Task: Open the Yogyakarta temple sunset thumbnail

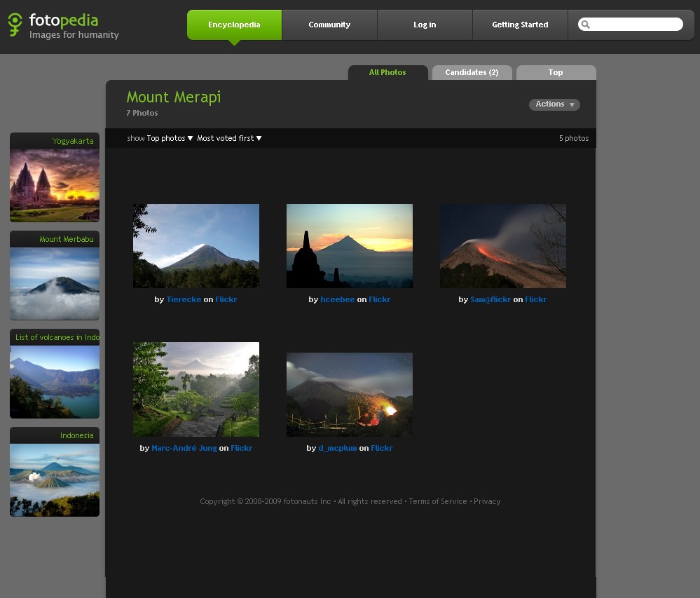Action: pyautogui.click(x=55, y=184)
